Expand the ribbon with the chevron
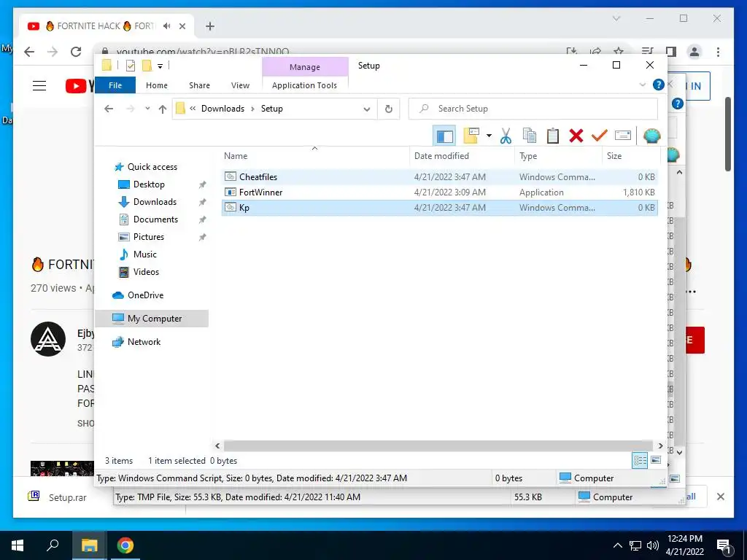747x560 pixels. coord(643,85)
